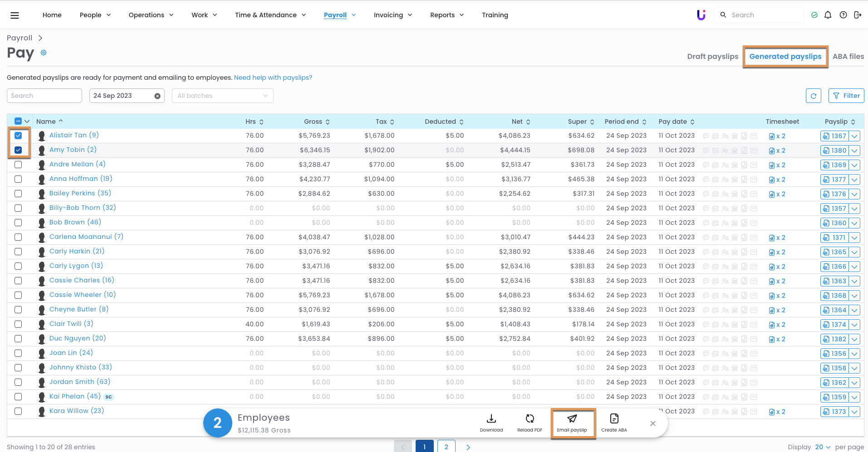This screenshot has width=868, height=452.
Task: Uncheck the Alistair Tan checkbox
Action: point(18,136)
